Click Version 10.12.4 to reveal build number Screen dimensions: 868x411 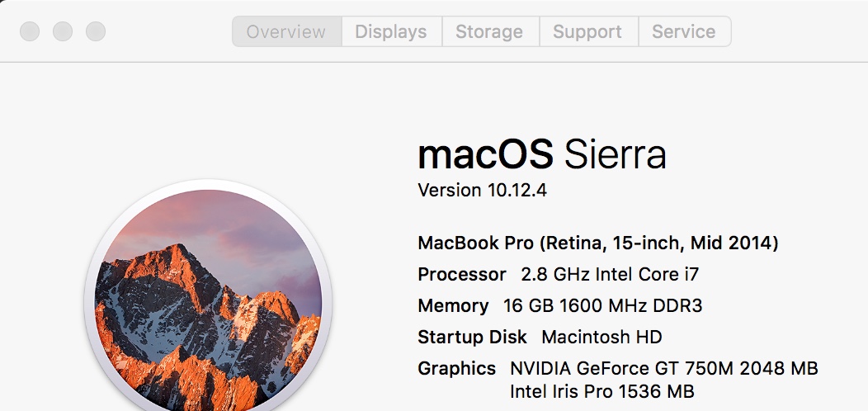tap(482, 191)
